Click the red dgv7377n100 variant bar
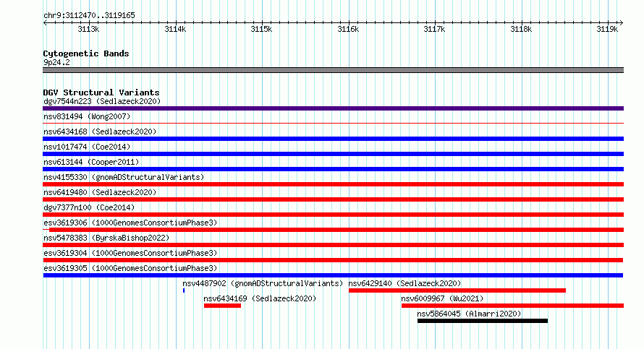Viewport: 644px width, 349px height. click(x=333, y=215)
